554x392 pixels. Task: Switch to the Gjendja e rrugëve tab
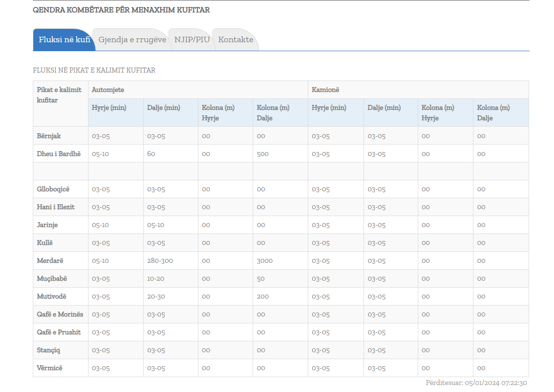132,40
